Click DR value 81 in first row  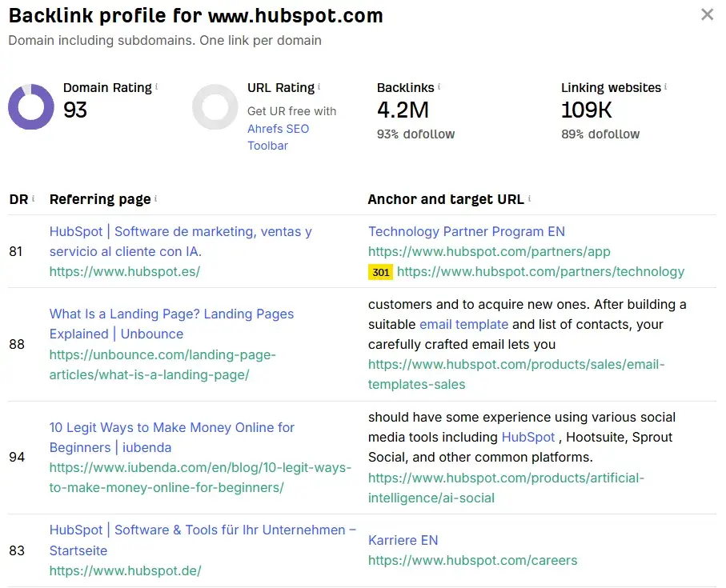16,252
